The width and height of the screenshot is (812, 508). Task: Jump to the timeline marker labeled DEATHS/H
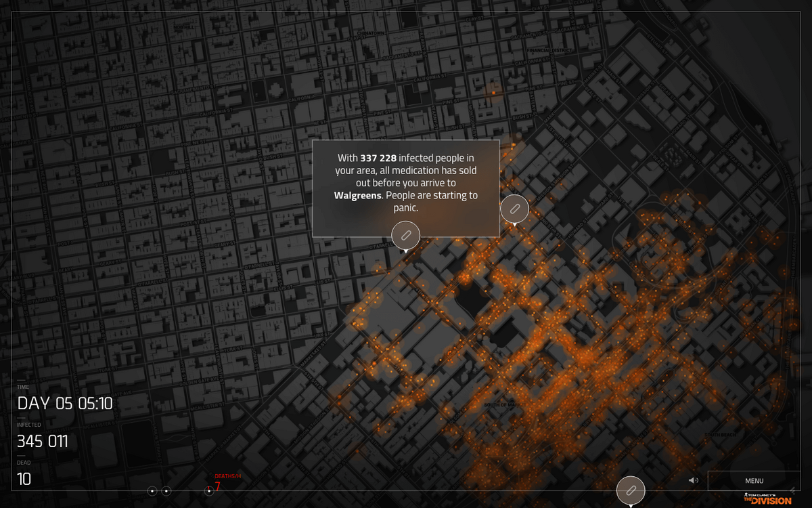click(x=209, y=490)
